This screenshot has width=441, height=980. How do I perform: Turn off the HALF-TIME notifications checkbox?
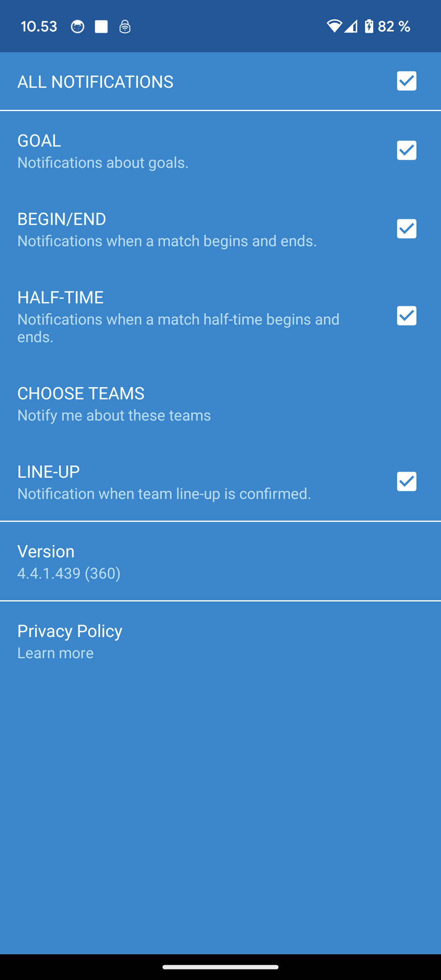tap(406, 316)
